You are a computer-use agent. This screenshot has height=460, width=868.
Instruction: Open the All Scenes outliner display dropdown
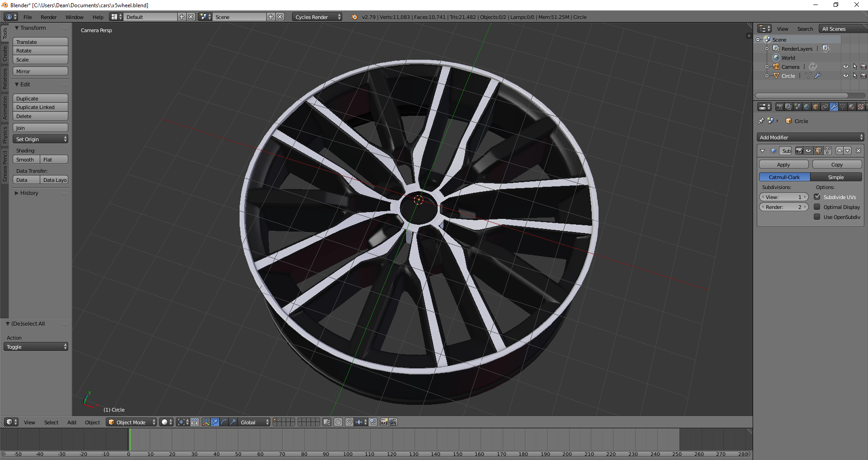[843, 28]
